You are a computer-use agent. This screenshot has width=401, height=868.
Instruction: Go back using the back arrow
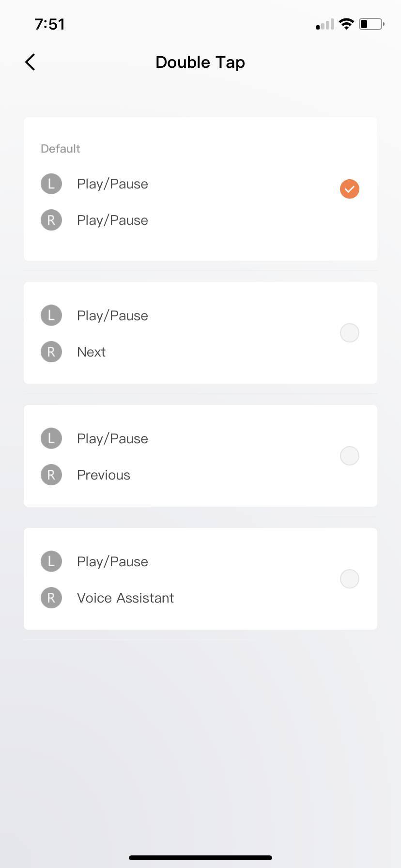tap(30, 62)
